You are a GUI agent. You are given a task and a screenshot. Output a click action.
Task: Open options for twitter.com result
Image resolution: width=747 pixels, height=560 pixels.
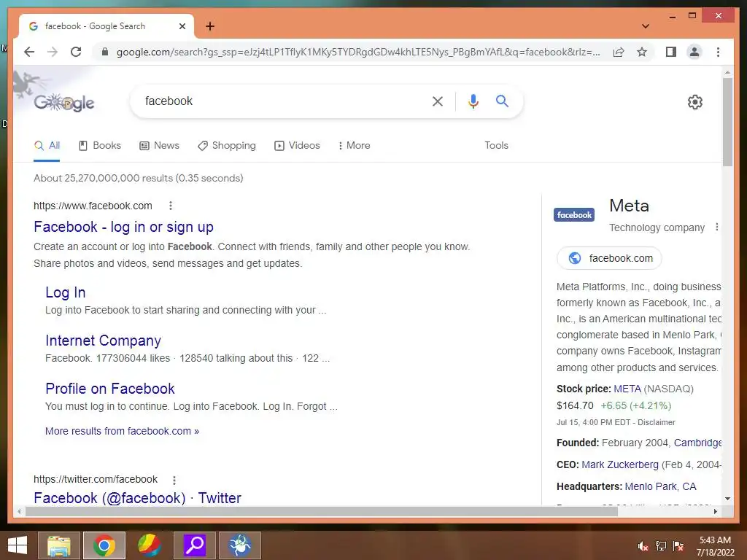tap(174, 480)
